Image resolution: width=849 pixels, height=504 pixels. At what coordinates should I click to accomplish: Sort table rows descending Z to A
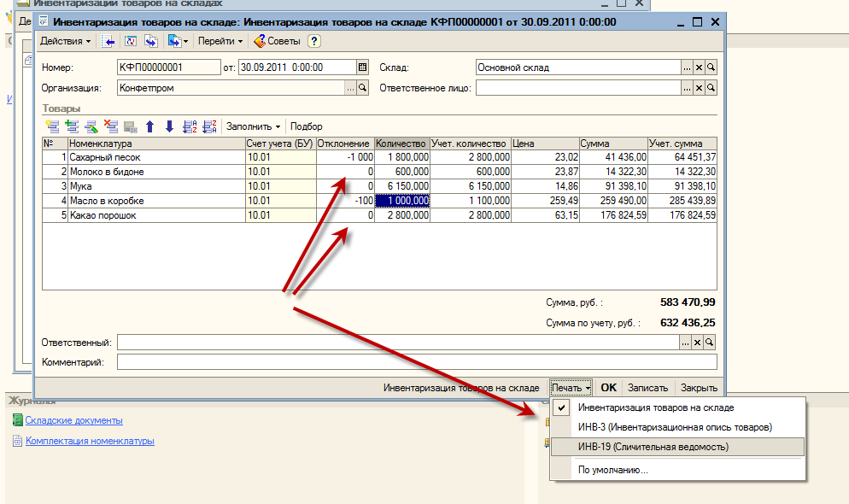[x=209, y=126]
